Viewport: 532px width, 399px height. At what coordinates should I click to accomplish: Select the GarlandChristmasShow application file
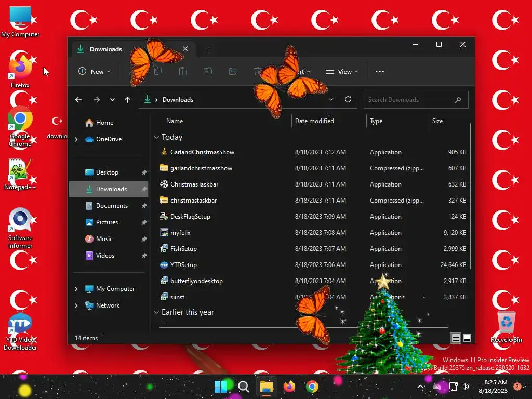pyautogui.click(x=313, y=152)
